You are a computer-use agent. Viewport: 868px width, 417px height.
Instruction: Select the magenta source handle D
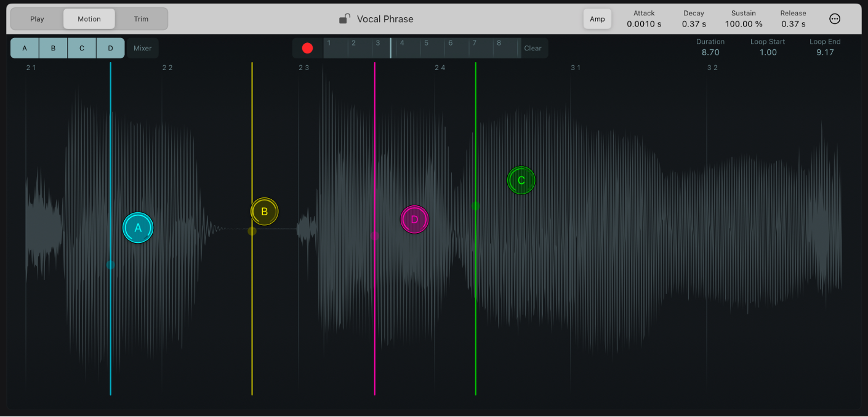(414, 220)
